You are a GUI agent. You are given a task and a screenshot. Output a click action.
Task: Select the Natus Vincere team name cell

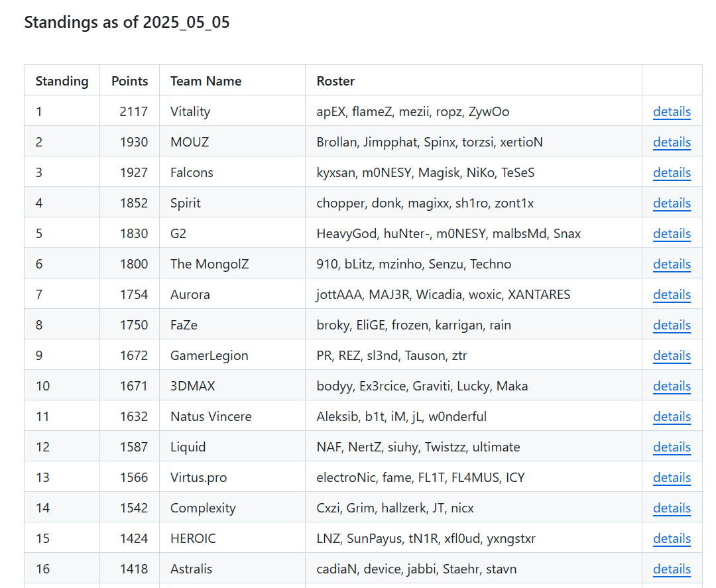tap(233, 416)
